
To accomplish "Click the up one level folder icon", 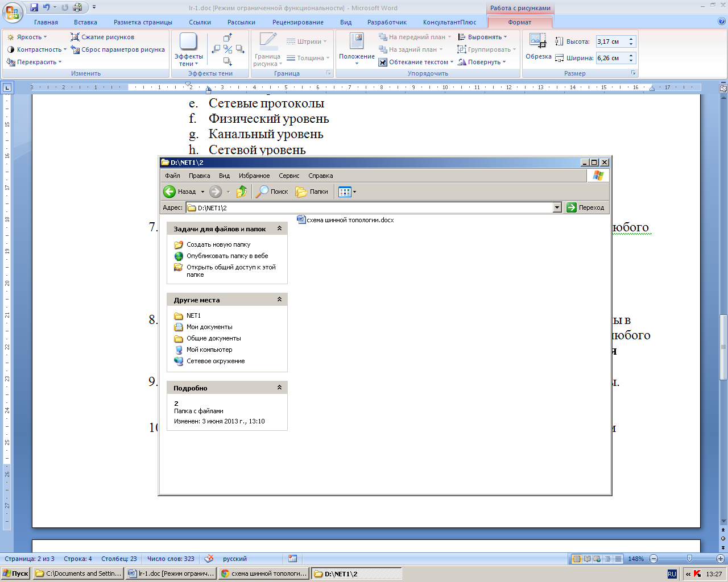I will [242, 192].
